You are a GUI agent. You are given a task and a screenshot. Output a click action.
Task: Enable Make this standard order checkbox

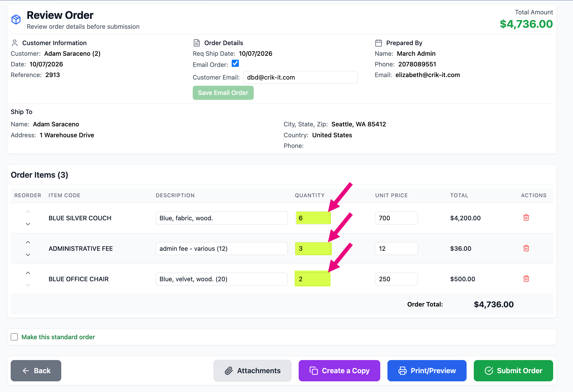point(14,337)
